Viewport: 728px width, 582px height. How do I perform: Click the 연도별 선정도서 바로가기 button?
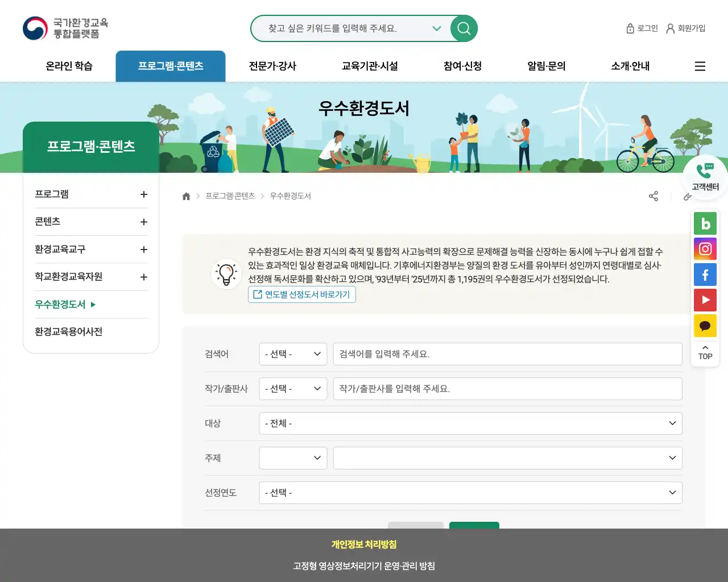(x=302, y=294)
